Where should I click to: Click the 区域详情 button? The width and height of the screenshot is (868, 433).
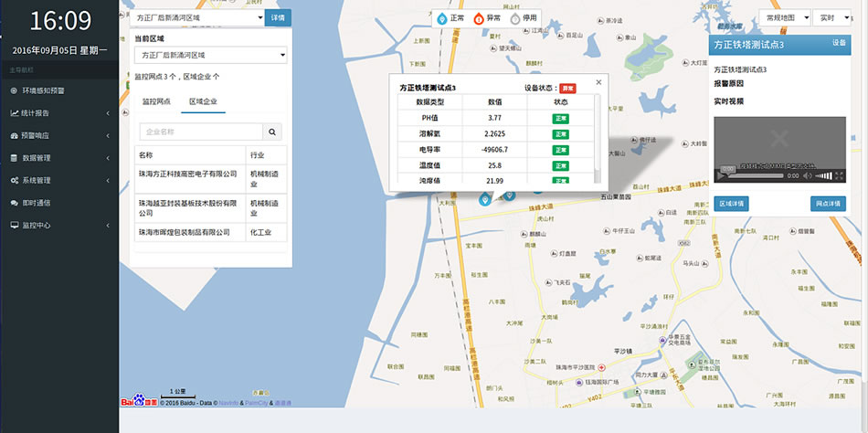coord(731,203)
